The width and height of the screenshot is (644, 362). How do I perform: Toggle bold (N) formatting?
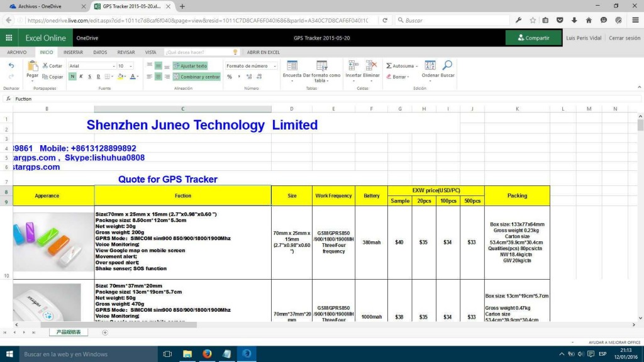click(x=72, y=77)
